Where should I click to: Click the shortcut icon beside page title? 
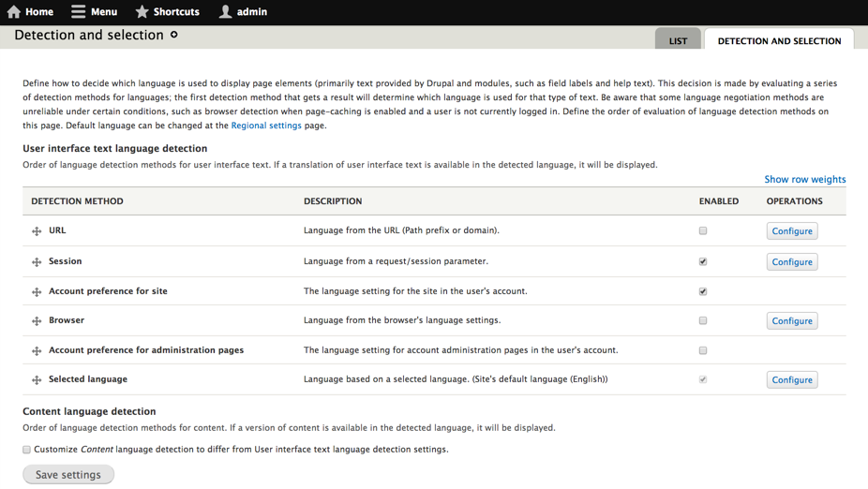click(174, 35)
